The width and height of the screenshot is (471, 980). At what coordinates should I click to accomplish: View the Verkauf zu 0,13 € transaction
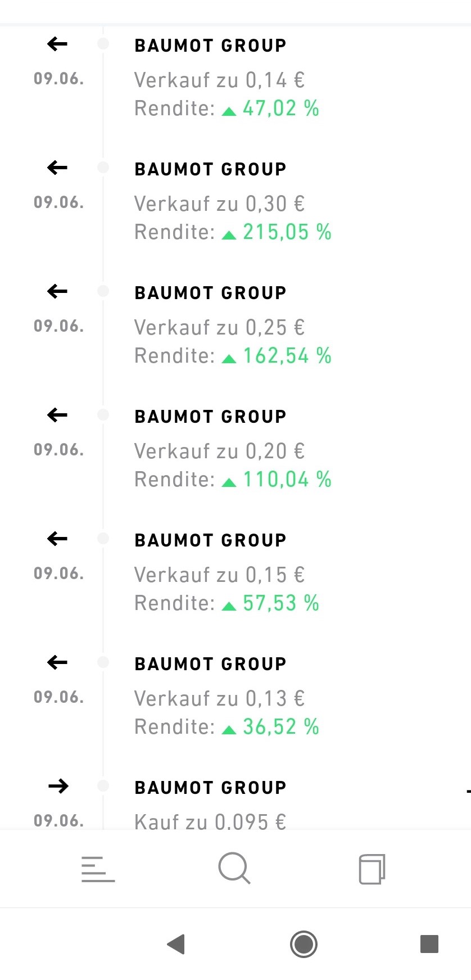[219, 698]
